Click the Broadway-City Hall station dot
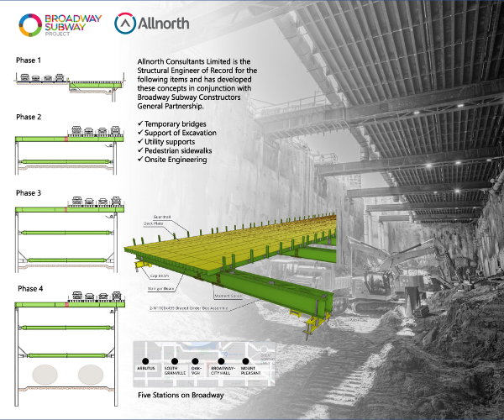Viewport: 504px width, 420px height. coord(221,361)
